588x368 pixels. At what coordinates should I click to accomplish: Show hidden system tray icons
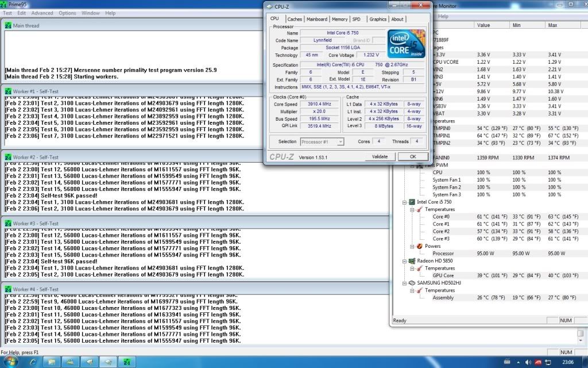click(519, 362)
